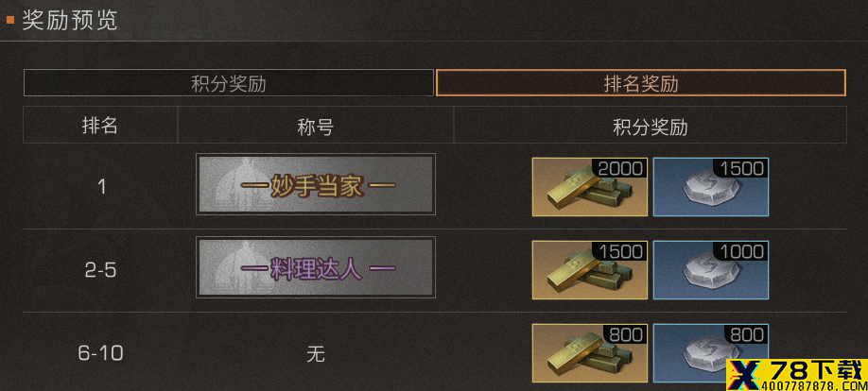
Task: Click the silver coin icon showing 1500
Action: pyautogui.click(x=711, y=187)
